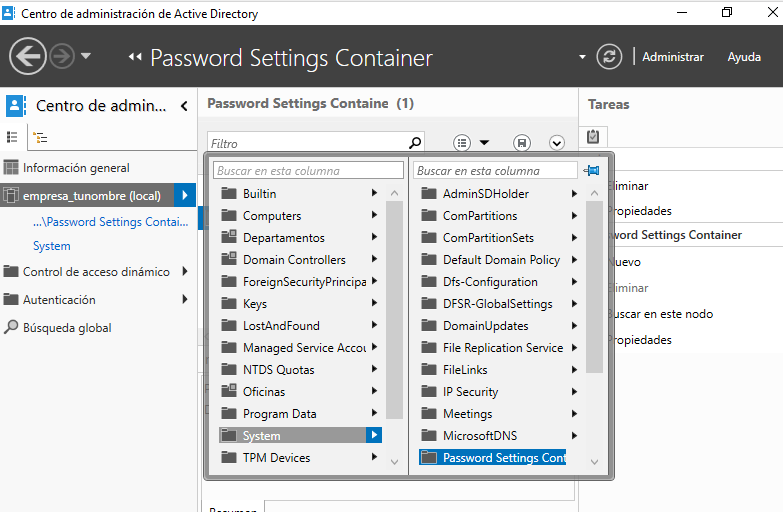The width and height of the screenshot is (783, 512).
Task: Expand the circular chevron next to filter
Action: pyautogui.click(x=557, y=143)
